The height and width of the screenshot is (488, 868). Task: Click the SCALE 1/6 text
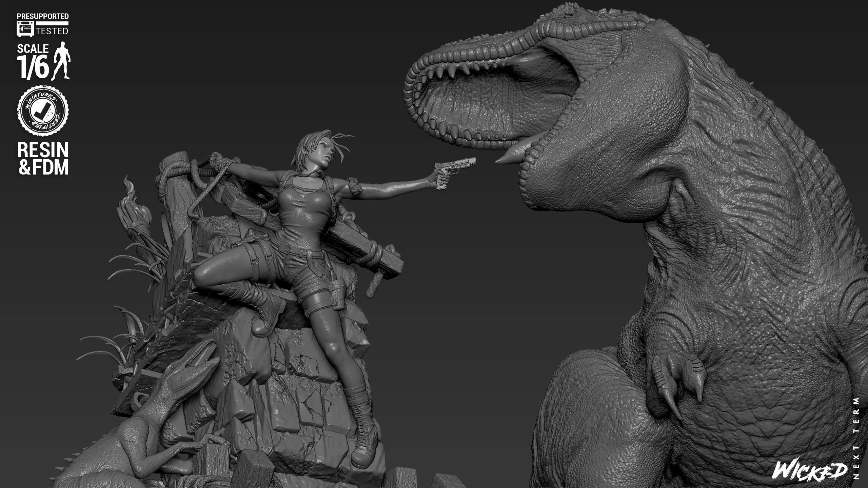(x=34, y=62)
